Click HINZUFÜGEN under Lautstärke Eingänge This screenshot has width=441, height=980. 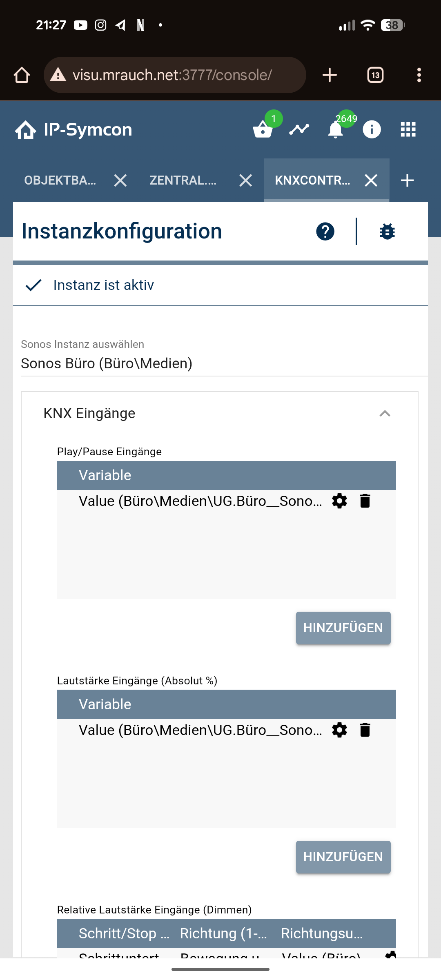click(x=343, y=857)
